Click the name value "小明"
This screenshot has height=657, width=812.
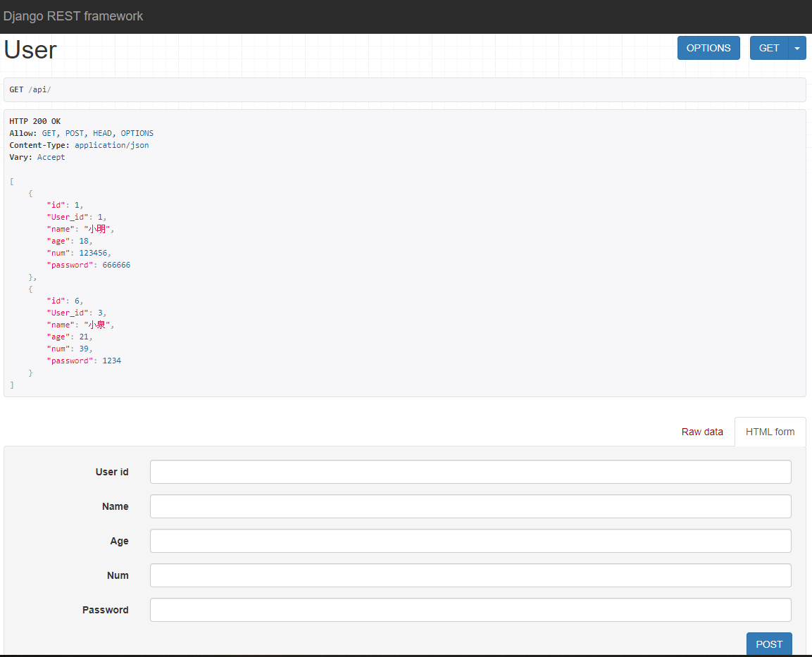click(x=97, y=229)
